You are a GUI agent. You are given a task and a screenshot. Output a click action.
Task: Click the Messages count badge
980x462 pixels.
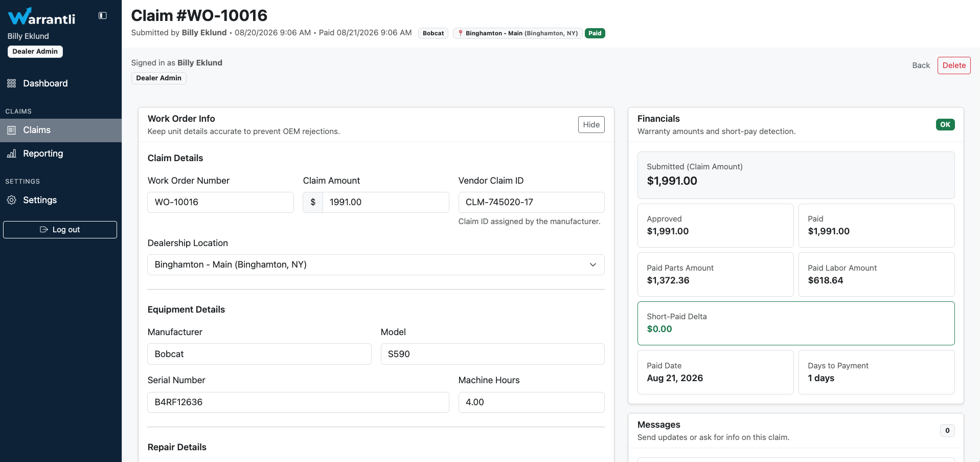pos(947,431)
